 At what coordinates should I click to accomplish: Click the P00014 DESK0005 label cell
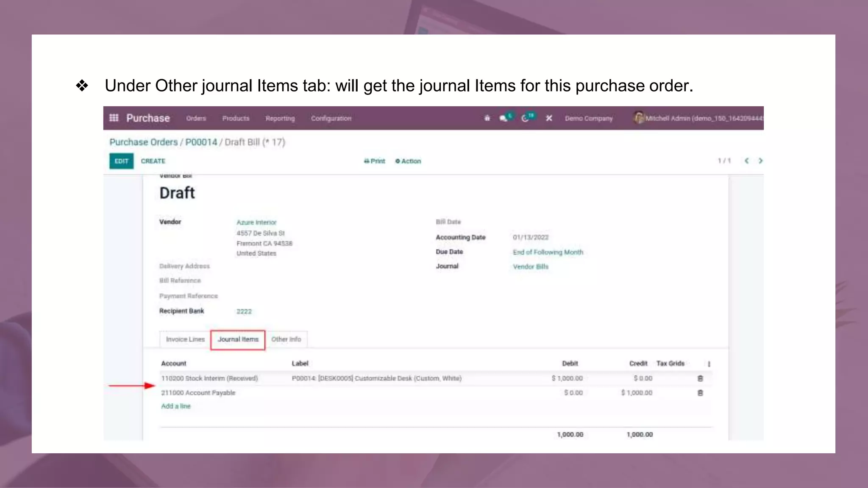pyautogui.click(x=376, y=378)
